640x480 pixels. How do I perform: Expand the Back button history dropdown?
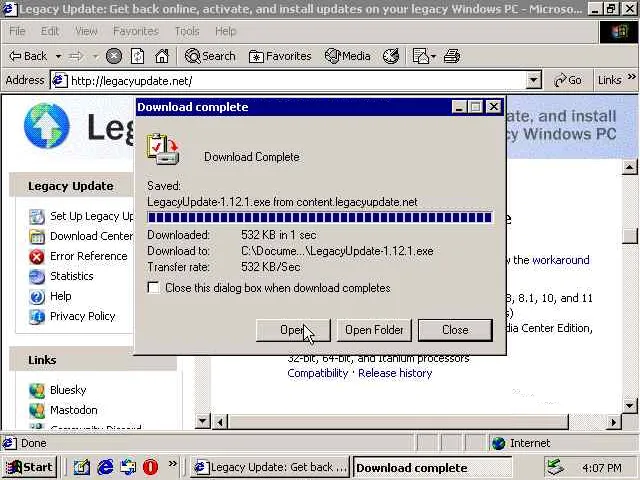click(58, 56)
